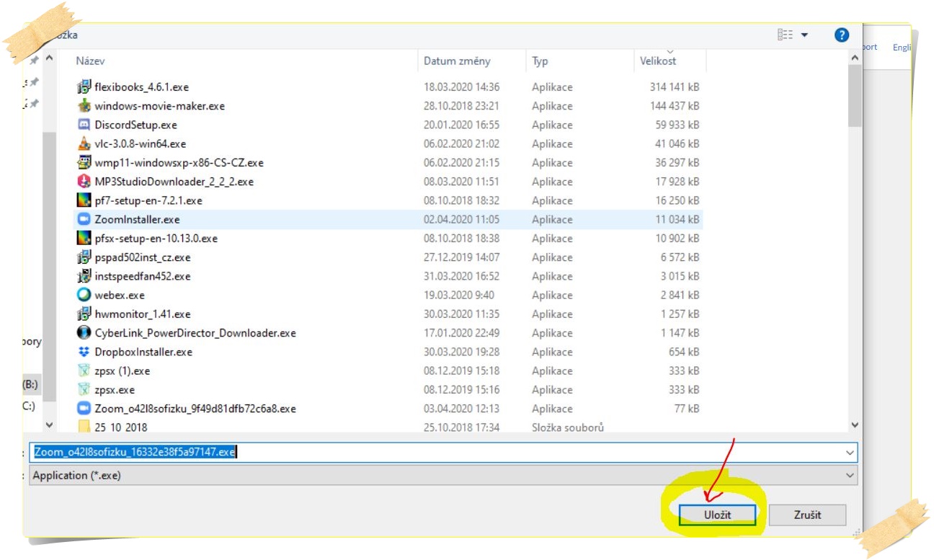This screenshot has height=560, width=934.
Task: Select file name zpsx.exe
Action: click(115, 390)
